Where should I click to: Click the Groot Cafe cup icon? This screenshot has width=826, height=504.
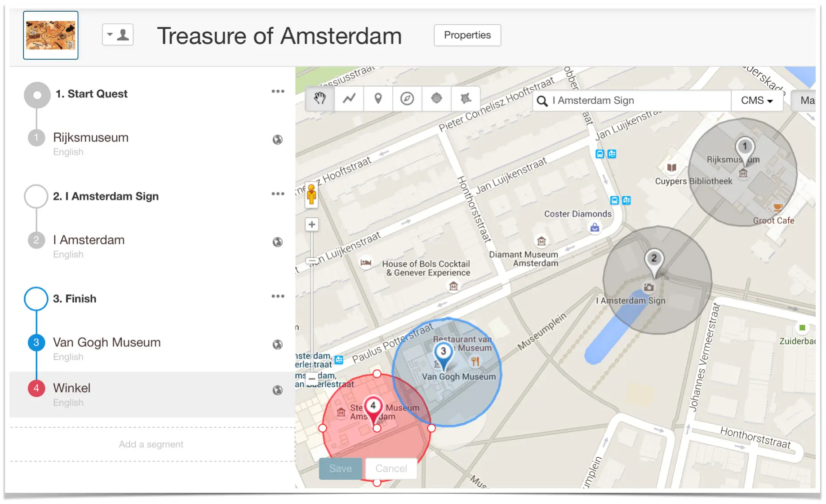coord(777,208)
